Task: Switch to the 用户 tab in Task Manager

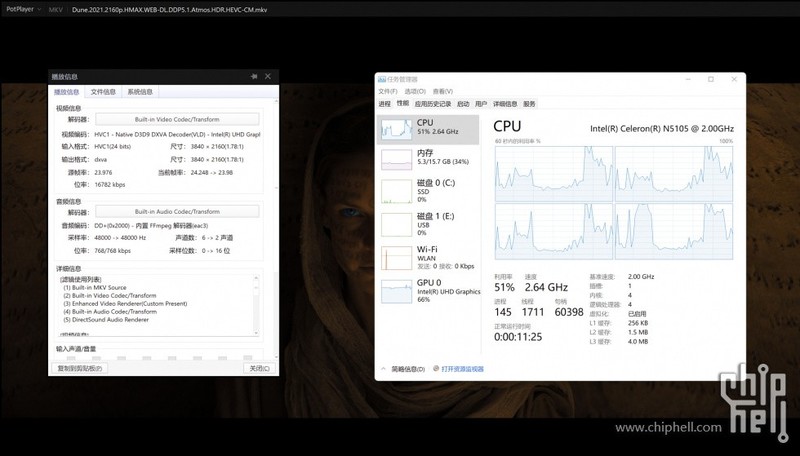Action: [x=481, y=104]
